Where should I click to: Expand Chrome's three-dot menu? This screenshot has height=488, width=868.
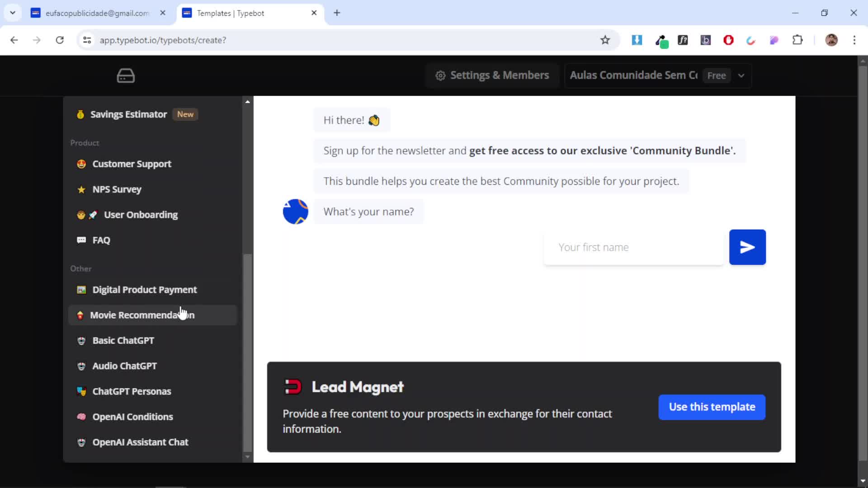pyautogui.click(x=854, y=40)
